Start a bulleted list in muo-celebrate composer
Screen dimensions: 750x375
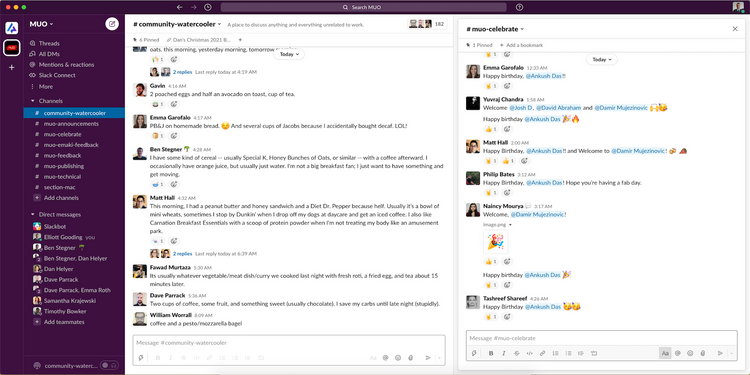point(568,353)
